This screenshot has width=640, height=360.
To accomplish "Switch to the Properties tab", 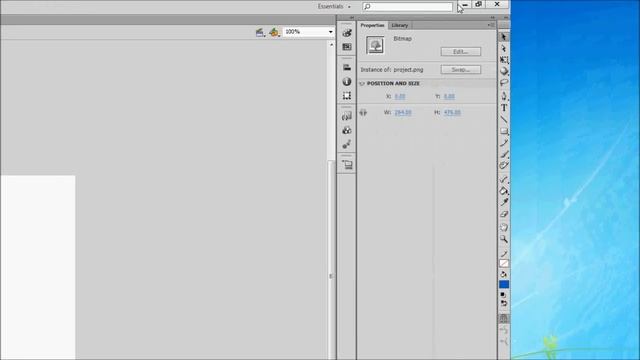I will [372, 25].
